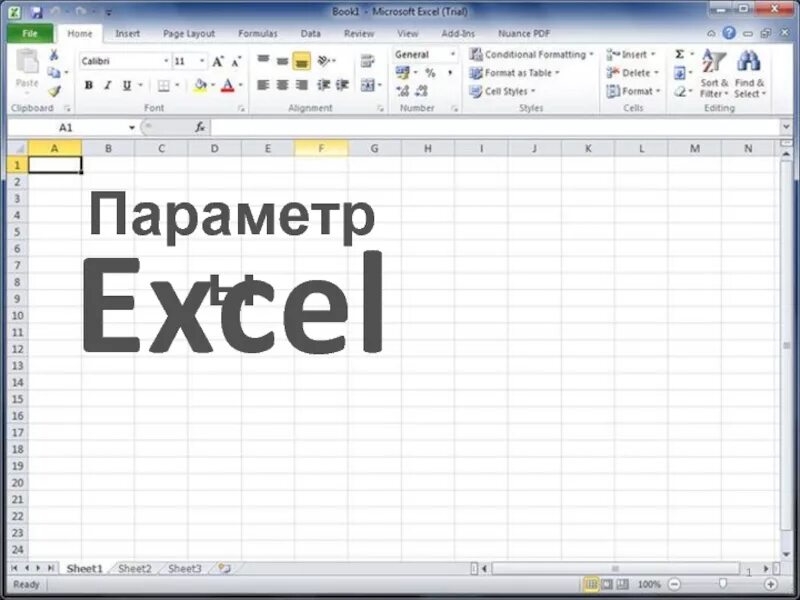Toggle Top Align
800x600 pixels.
[x=263, y=61]
